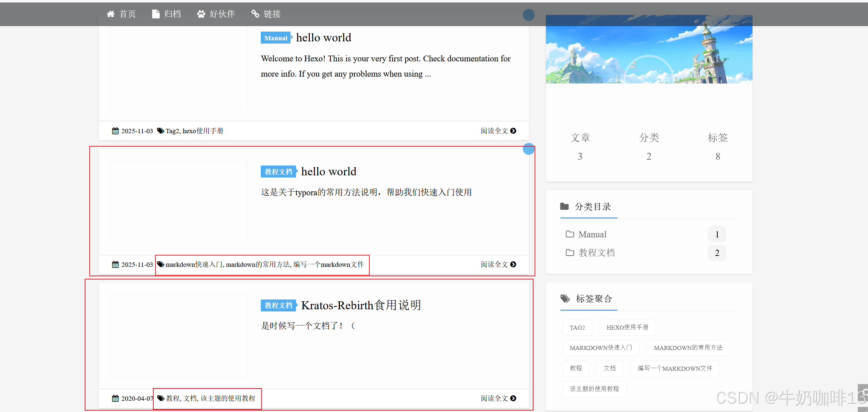This screenshot has width=868, height=412.
Task: Select the HEXO使用手册 tag button
Action: coord(627,327)
